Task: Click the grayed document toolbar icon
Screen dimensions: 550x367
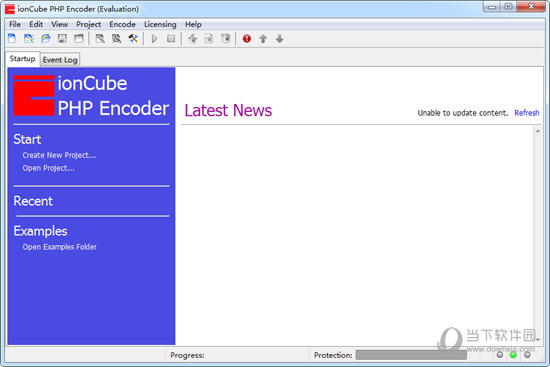Action: click(x=209, y=39)
